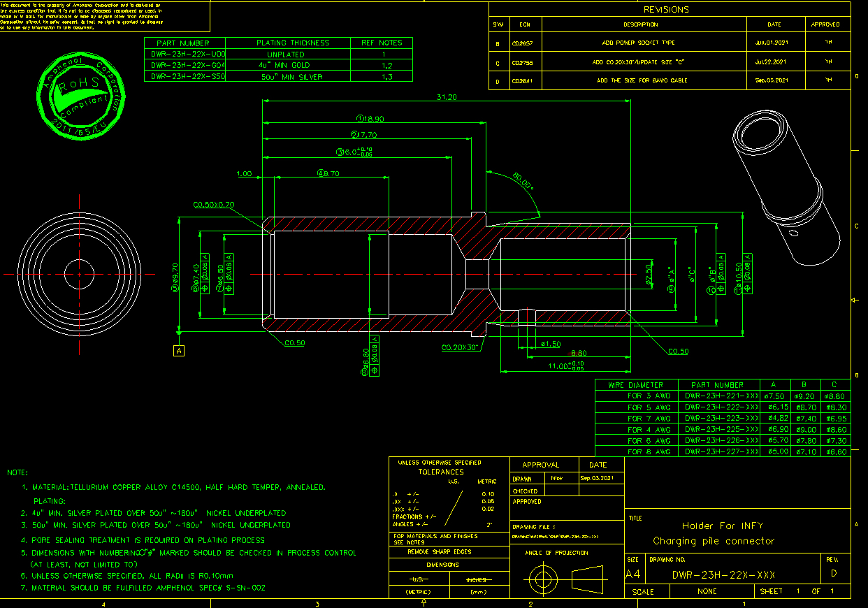Image resolution: width=868 pixels, height=608 pixels.
Task: Select drawing number DWR-23H-22X-XXX in title block
Action: (723, 575)
